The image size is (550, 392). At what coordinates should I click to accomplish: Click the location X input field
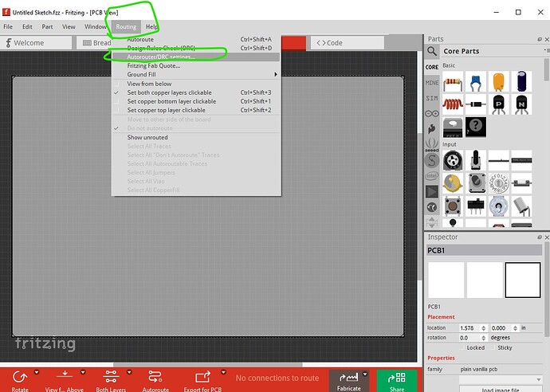point(469,328)
